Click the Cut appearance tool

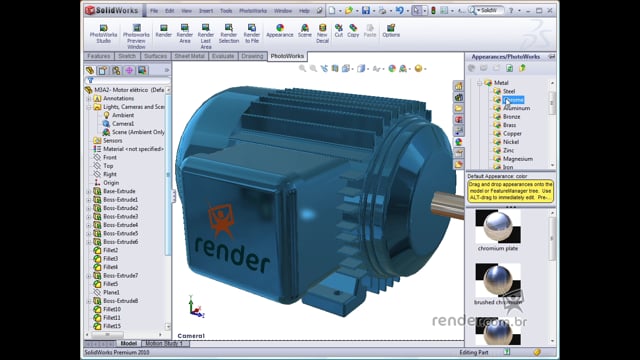pos(339,31)
